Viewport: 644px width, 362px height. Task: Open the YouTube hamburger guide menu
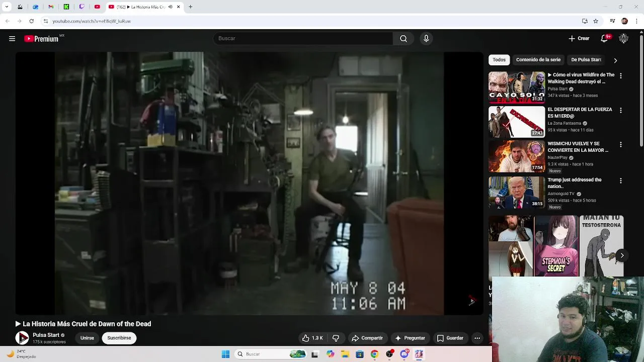click(12, 39)
